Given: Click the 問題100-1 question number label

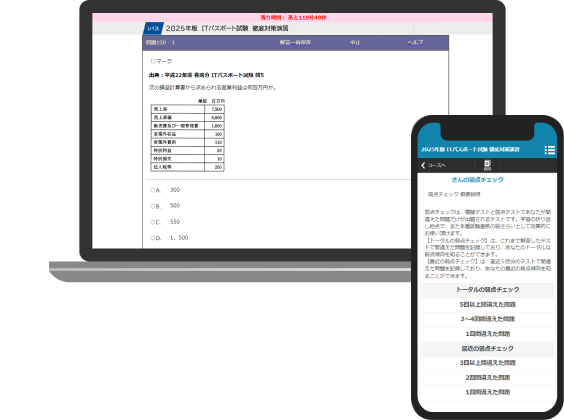Looking at the screenshot, I should (160, 42).
